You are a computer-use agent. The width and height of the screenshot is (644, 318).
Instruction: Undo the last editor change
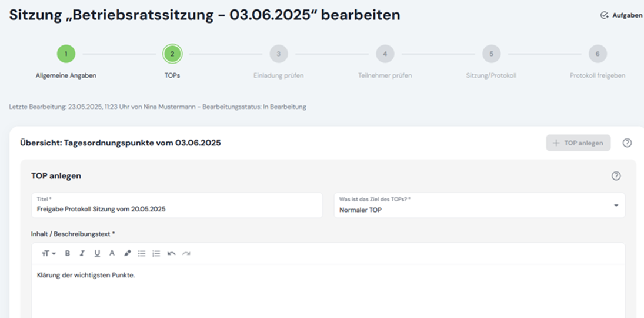point(172,253)
